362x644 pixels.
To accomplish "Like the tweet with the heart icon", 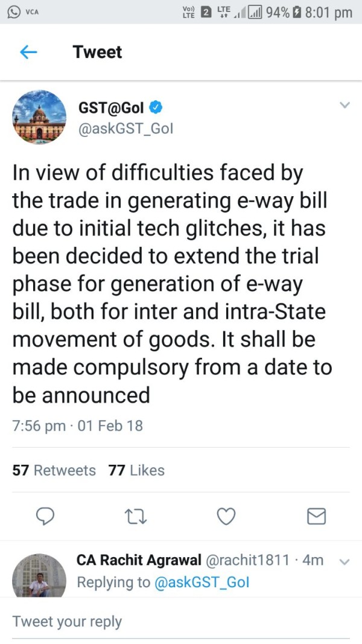I will pyautogui.click(x=226, y=516).
